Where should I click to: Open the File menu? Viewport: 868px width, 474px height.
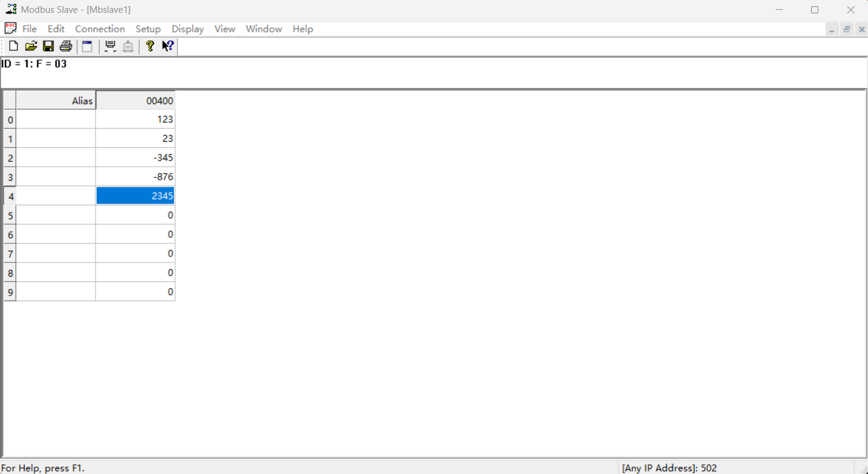tap(29, 29)
